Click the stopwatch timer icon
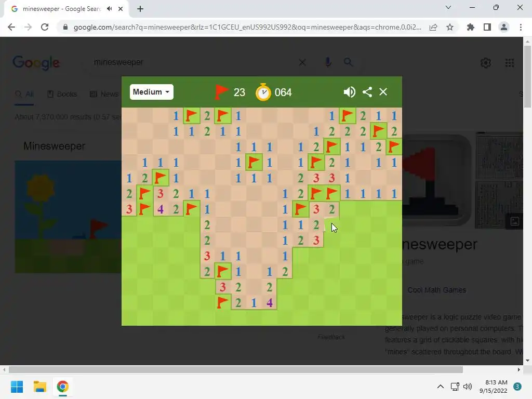The width and height of the screenshot is (532, 399). click(x=263, y=92)
